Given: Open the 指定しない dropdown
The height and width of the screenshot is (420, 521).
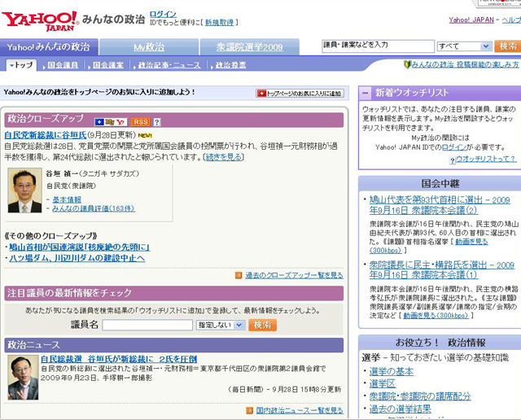Looking at the screenshot, I should (221, 325).
